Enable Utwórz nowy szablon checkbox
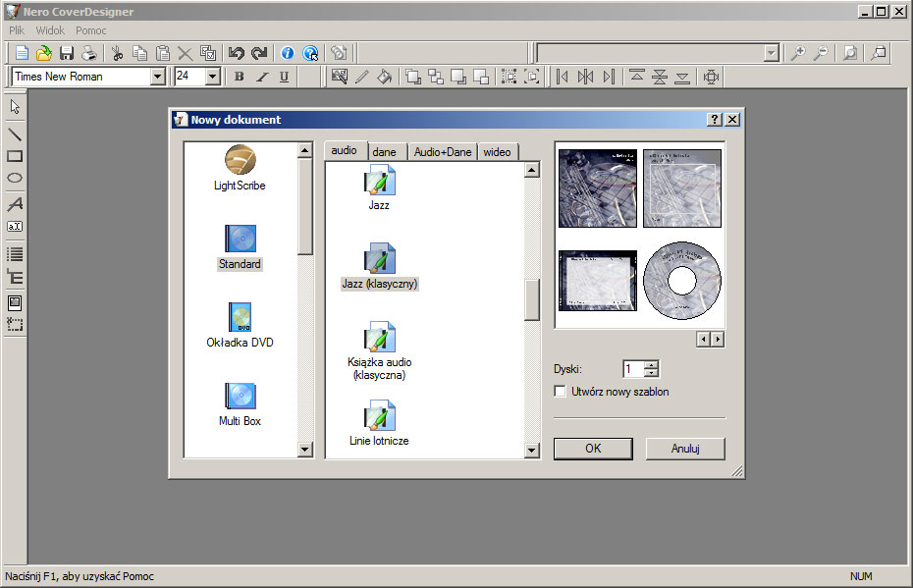 coord(561,392)
